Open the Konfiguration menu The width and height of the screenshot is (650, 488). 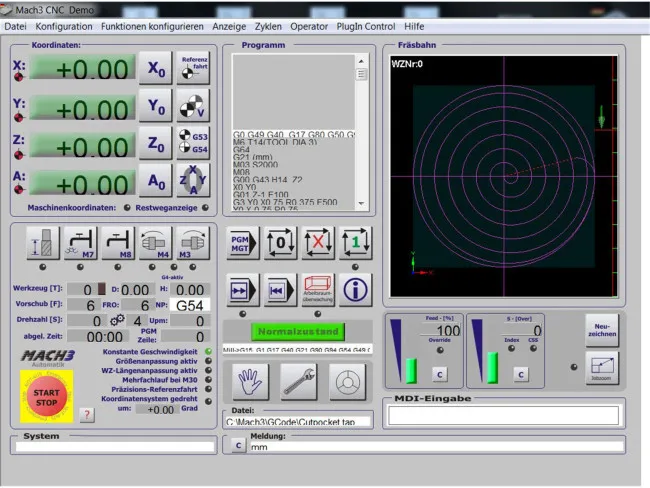click(x=64, y=26)
